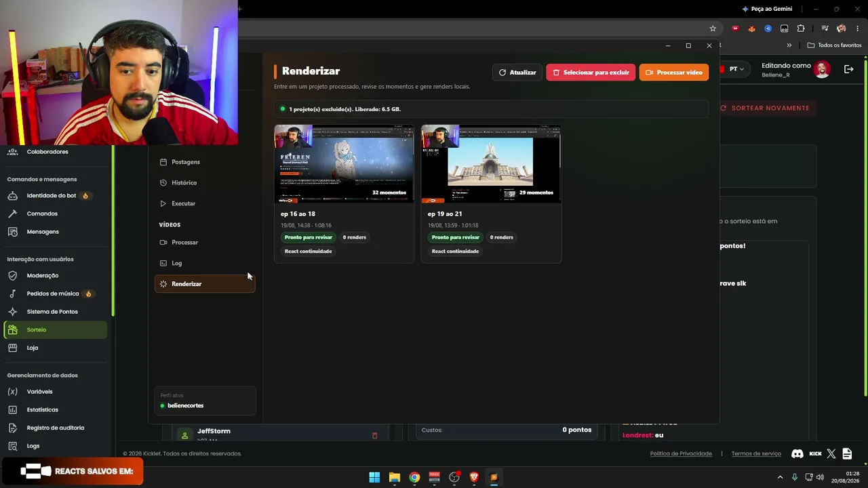This screenshot has height=488, width=868.
Task: Delete the JeffStorm entry with trash icon
Action: coord(374,436)
